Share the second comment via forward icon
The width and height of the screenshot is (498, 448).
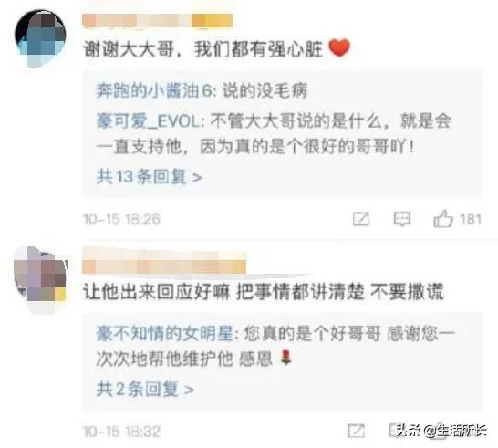[x=357, y=431]
